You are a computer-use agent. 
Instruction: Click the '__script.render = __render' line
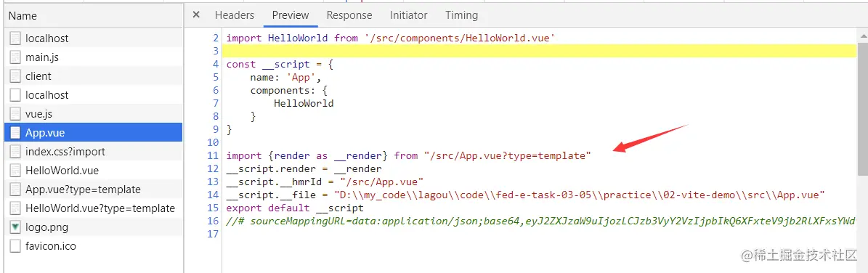point(304,168)
